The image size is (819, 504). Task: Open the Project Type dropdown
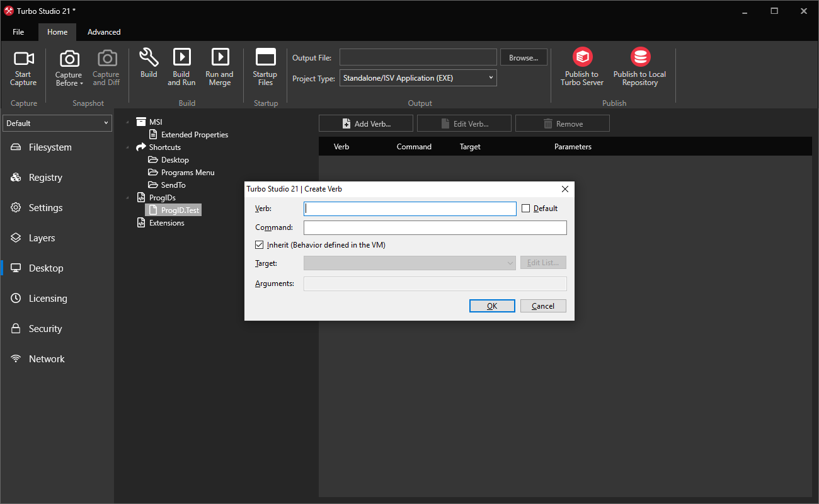coord(418,78)
